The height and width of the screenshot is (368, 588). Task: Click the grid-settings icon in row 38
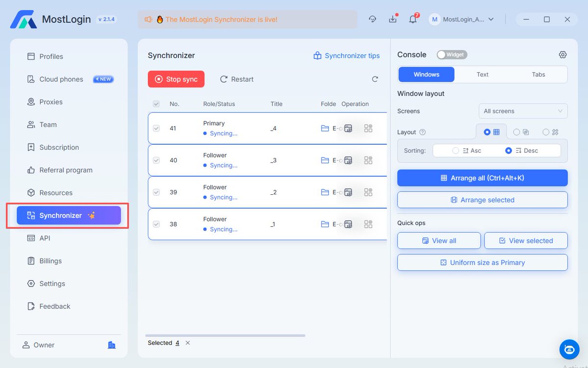pyautogui.click(x=368, y=224)
